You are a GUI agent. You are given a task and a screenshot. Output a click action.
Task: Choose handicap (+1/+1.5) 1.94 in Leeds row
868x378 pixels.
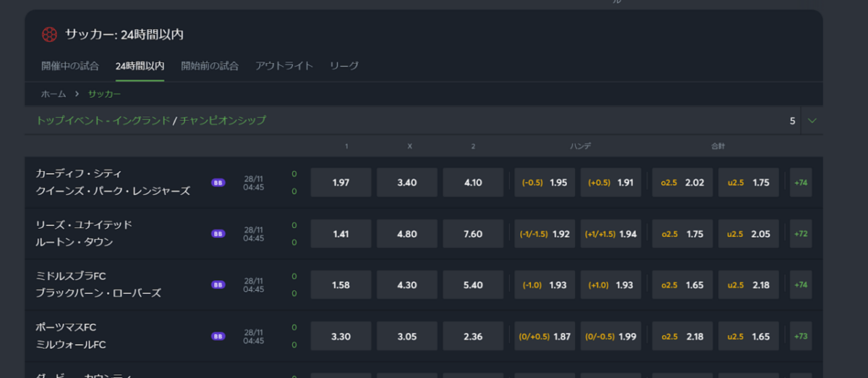tap(610, 234)
